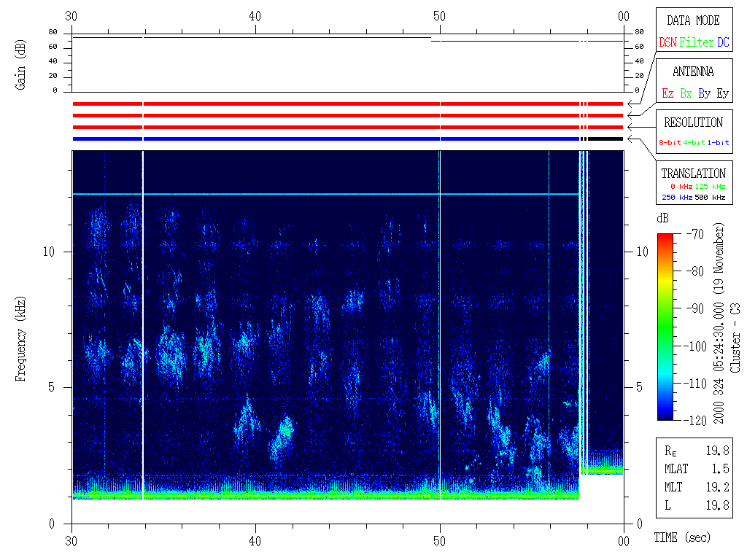The image size is (747, 560).
Task: Click the bright emission blob near 41 seconds
Action: pos(282,438)
